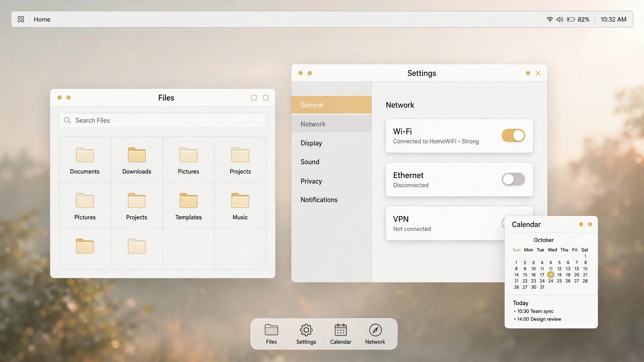
Task: Click the unlabeled dark folder in bottom row
Action: pyautogui.click(x=85, y=246)
